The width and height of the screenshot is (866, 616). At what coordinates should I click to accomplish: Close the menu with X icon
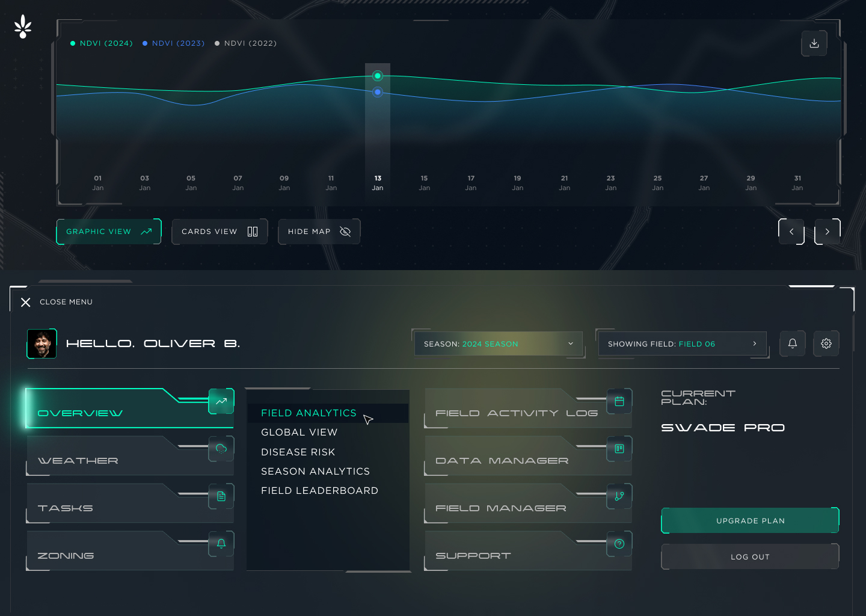pyautogui.click(x=25, y=302)
